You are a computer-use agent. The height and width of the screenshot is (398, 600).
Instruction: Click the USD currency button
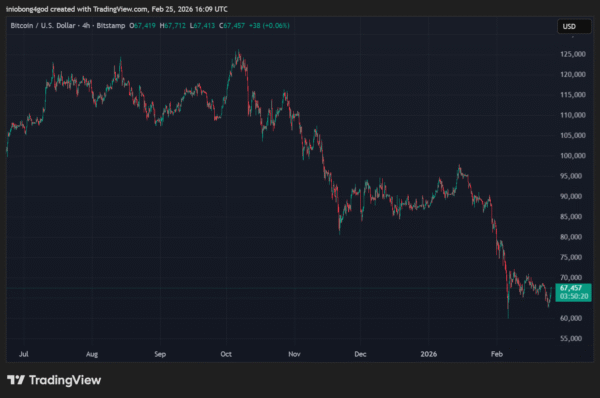pos(574,26)
